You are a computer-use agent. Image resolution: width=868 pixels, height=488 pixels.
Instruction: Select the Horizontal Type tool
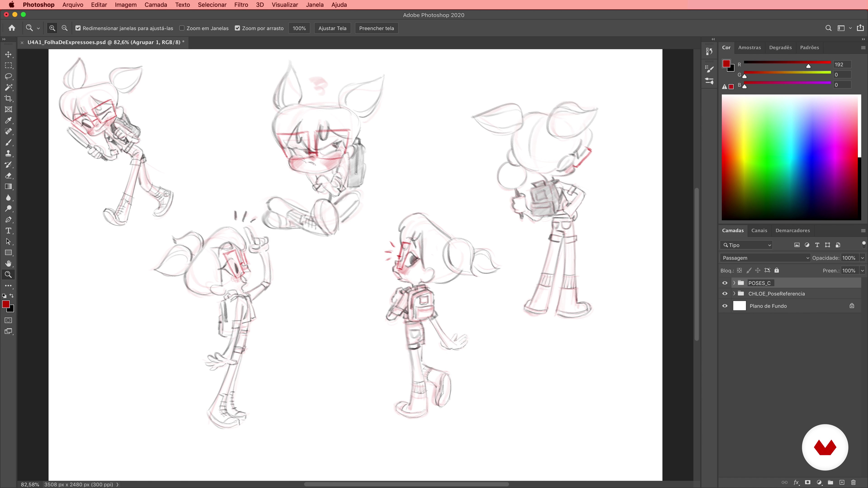point(8,231)
